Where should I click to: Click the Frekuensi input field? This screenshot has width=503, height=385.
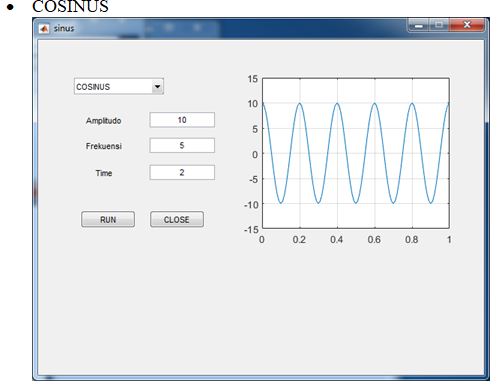coord(182,145)
